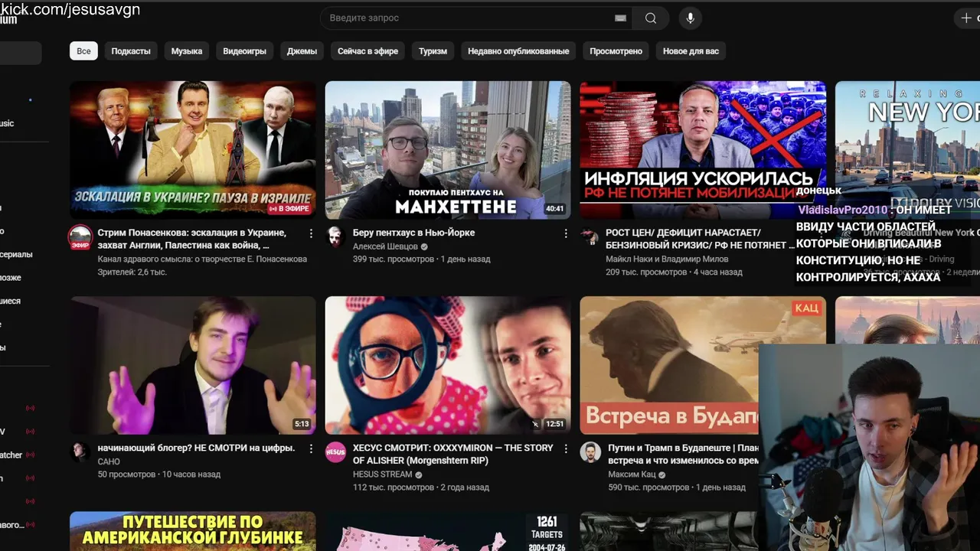Screen dimensions: 980x551
Task: Select the Туризм filter chip
Action: [x=433, y=51]
